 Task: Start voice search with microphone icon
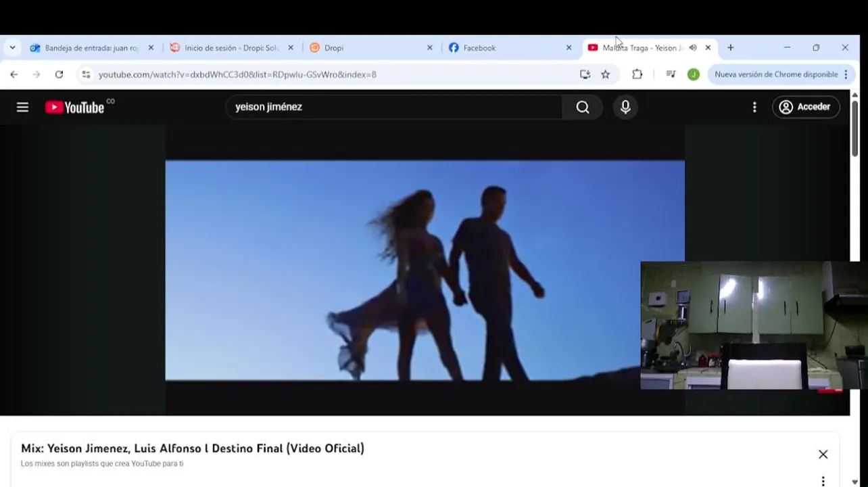pos(625,107)
